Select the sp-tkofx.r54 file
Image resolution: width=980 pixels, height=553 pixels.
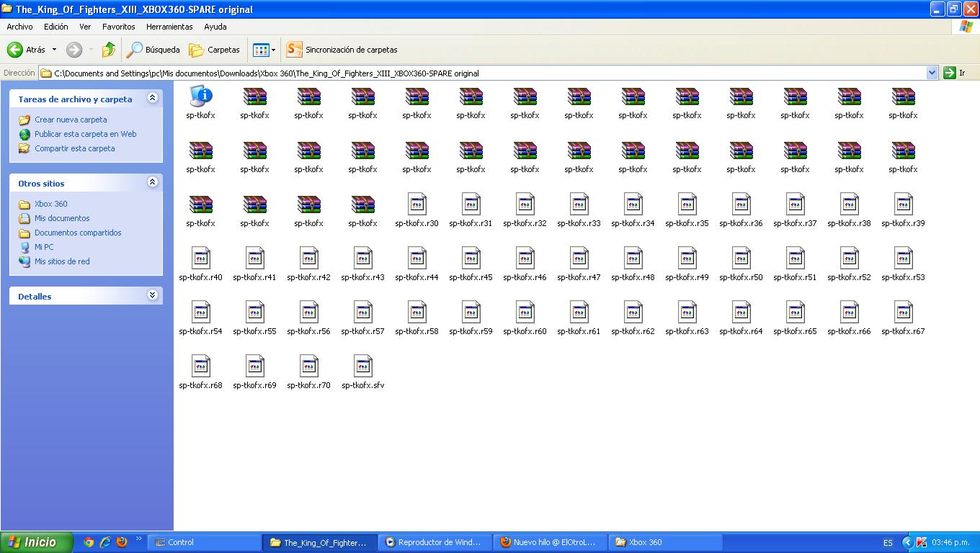point(200,318)
